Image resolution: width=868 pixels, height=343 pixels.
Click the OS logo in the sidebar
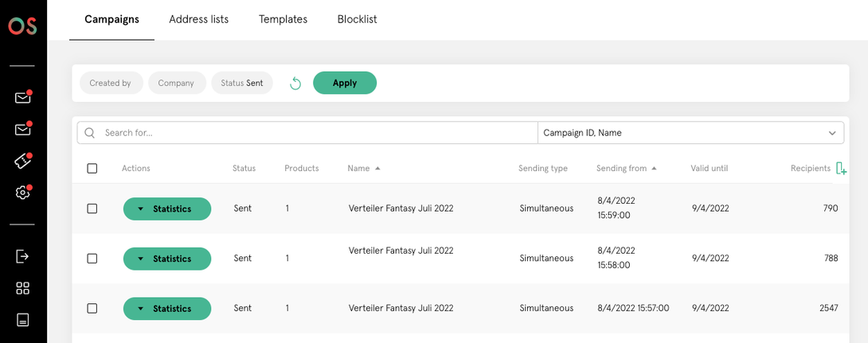pos(22,26)
